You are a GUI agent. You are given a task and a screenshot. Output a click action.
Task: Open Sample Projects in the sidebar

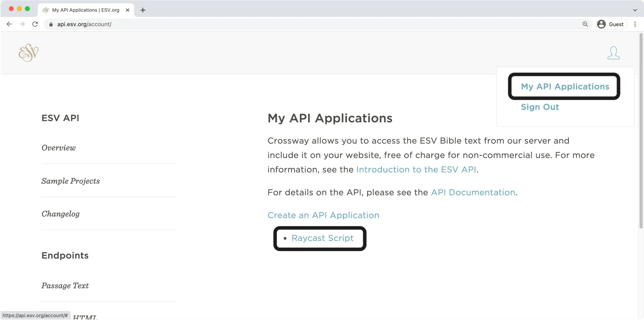pyautogui.click(x=70, y=181)
